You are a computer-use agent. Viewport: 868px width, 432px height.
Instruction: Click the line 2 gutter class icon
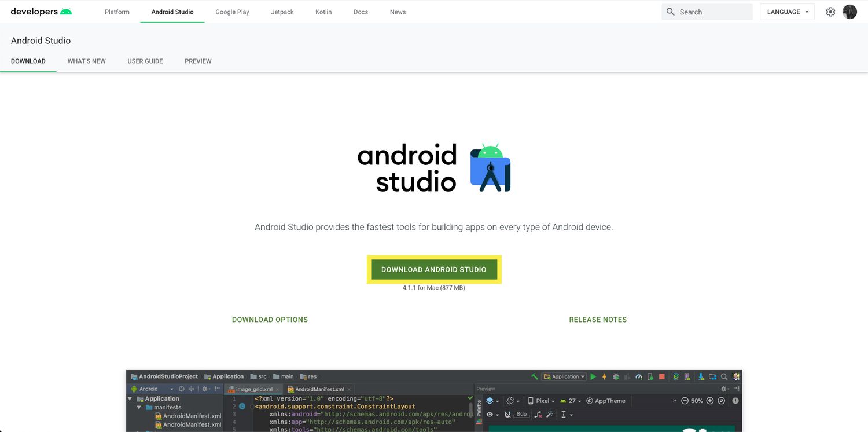tap(242, 407)
